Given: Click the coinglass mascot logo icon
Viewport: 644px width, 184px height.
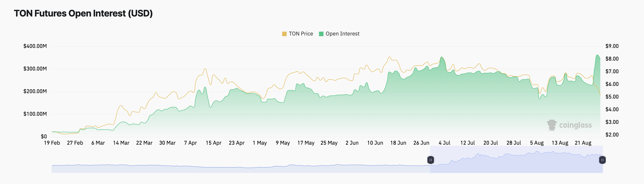Looking at the screenshot, I should [551, 125].
